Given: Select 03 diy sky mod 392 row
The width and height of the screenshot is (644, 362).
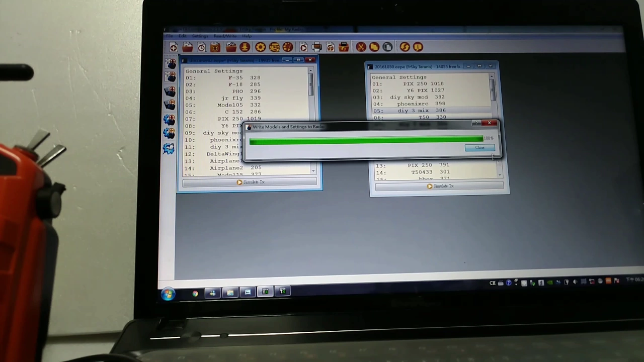Looking at the screenshot, I should coord(431,97).
